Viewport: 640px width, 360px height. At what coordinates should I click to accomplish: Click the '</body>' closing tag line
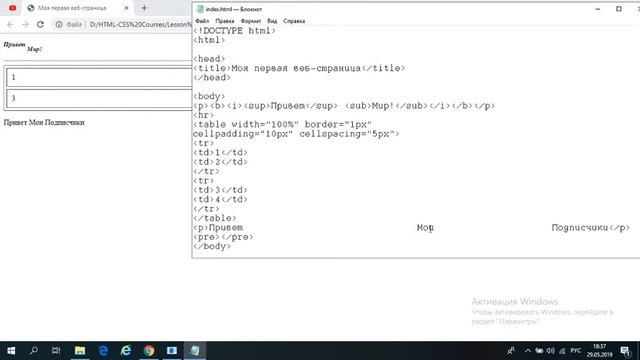click(212, 247)
